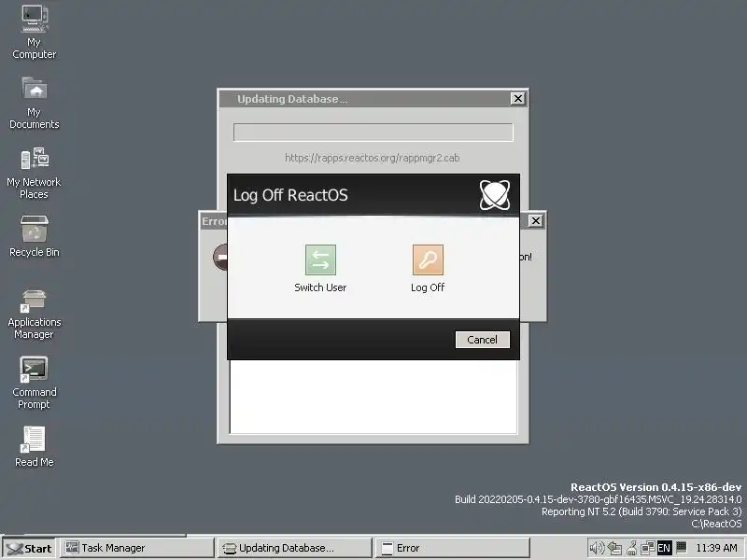Click the Log Off ReactOS title text
Image resolution: width=747 pixels, height=560 pixels.
(x=290, y=195)
